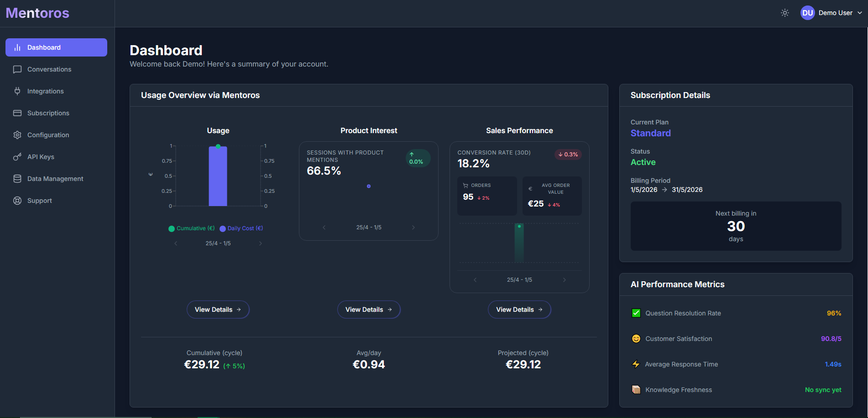Click the Standard plan name
The image size is (868, 418).
[651, 133]
